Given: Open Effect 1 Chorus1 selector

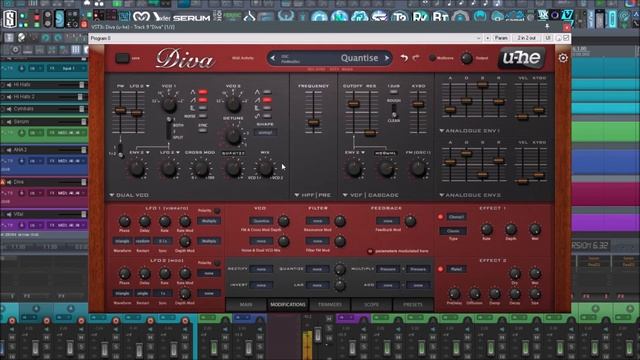Looking at the screenshot, I should click(x=456, y=217).
